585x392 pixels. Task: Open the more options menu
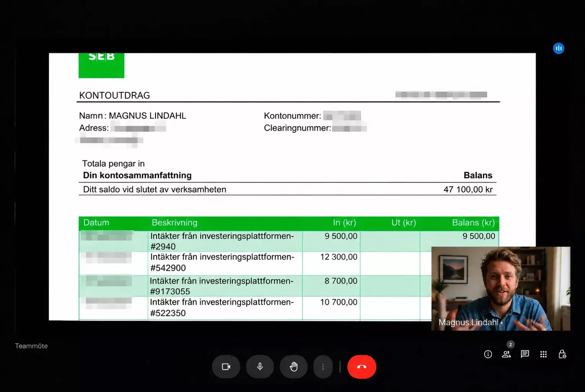323,367
